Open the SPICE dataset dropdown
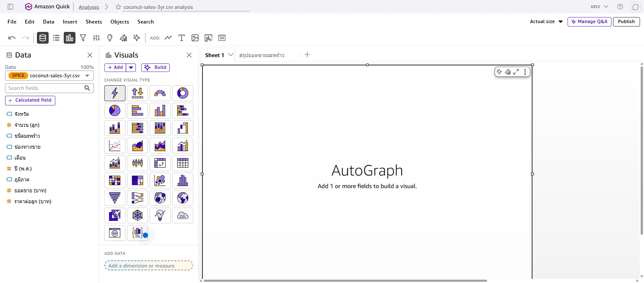 tap(49, 76)
